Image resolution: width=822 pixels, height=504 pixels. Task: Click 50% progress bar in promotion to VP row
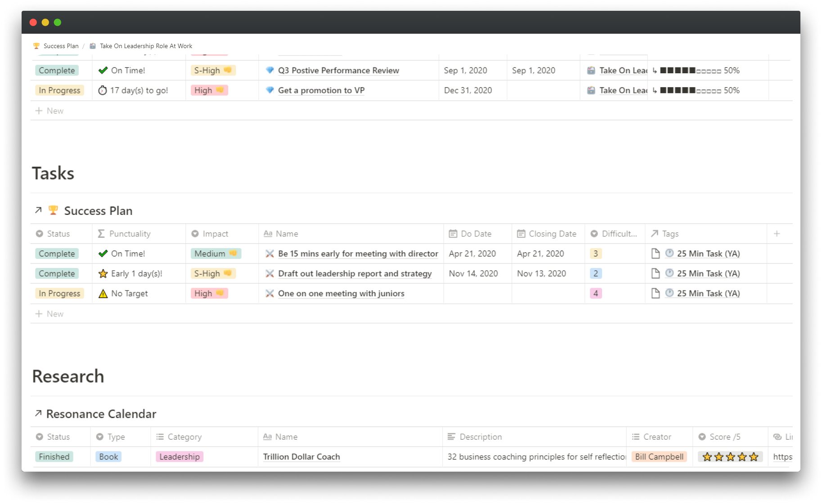[x=696, y=90]
